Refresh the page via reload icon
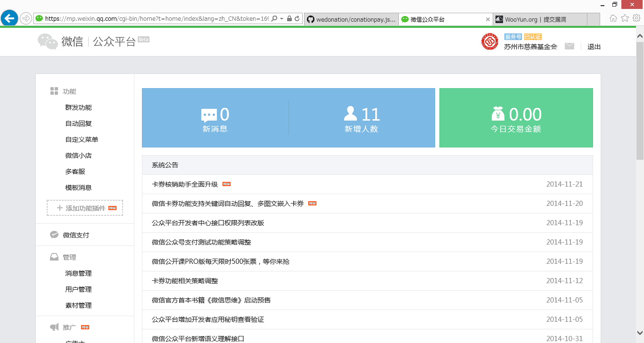The height and width of the screenshot is (343, 644). pos(297,19)
